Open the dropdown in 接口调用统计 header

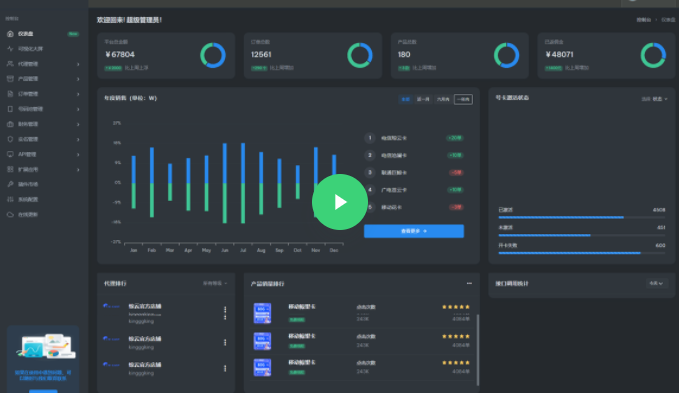point(656,283)
